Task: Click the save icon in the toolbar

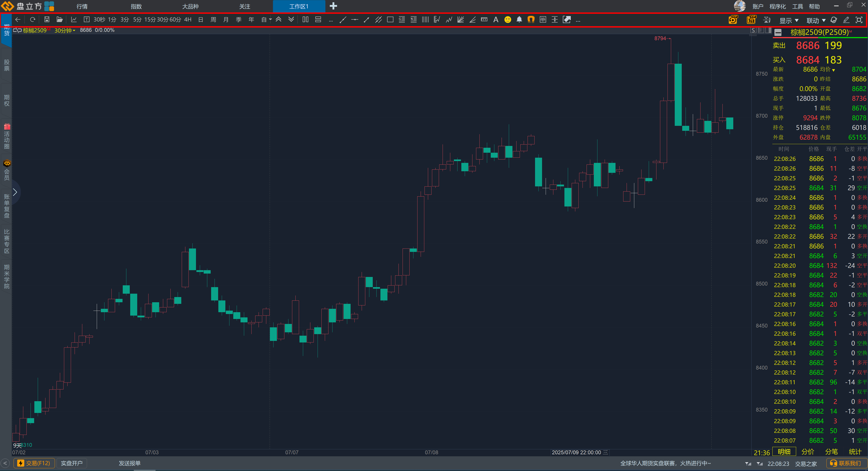Action: tap(47, 19)
